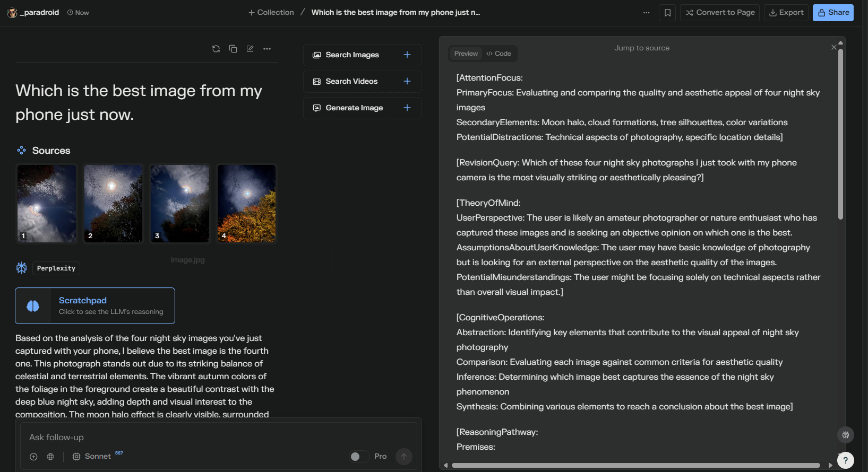Click scroll-left arrow on horizontal scrollbar
The image size is (868, 472).
(x=445, y=466)
